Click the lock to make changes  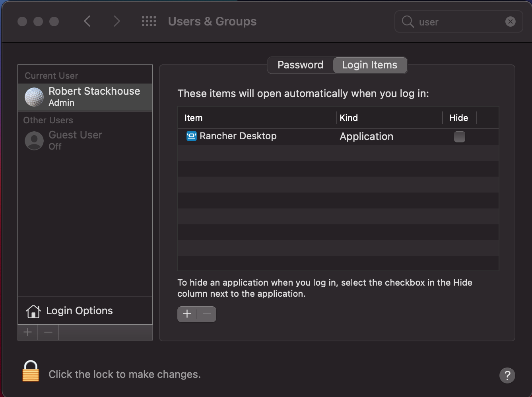point(31,371)
